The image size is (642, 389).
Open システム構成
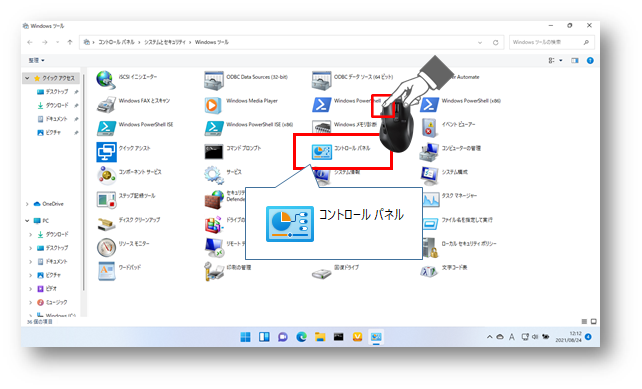coord(444,175)
